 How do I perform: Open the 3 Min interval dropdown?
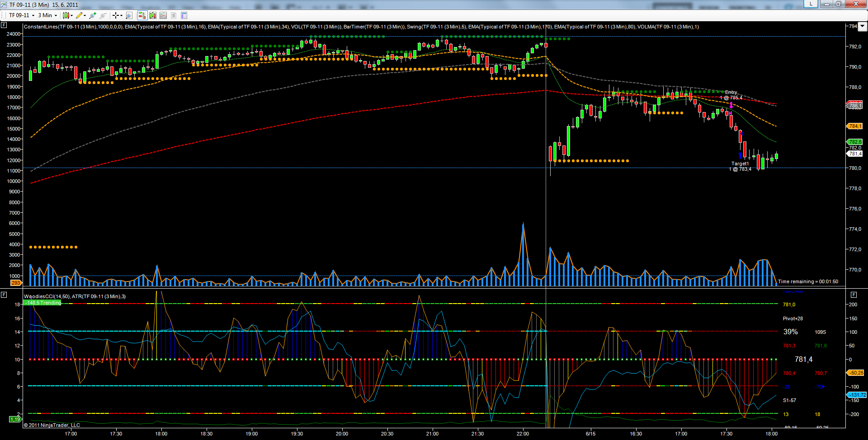pos(47,15)
